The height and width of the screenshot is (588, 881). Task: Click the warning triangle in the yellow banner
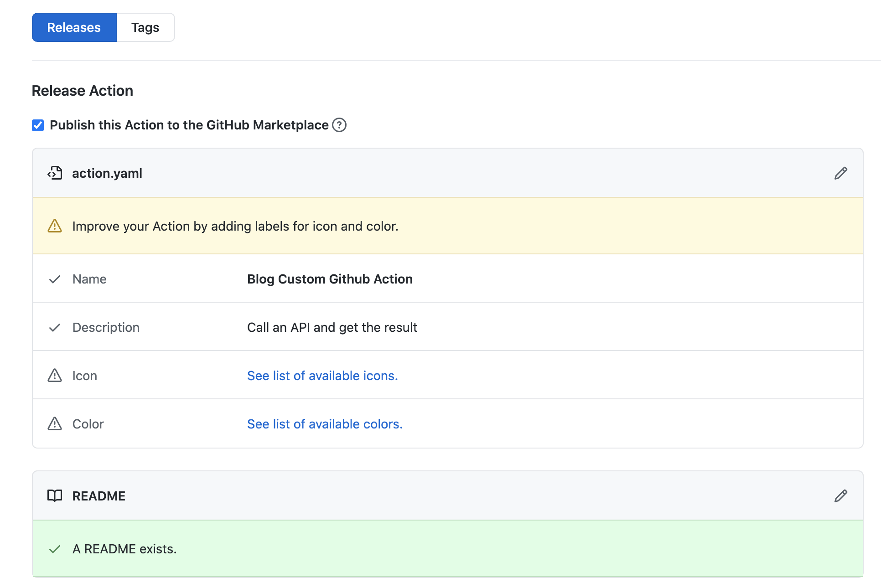(54, 226)
